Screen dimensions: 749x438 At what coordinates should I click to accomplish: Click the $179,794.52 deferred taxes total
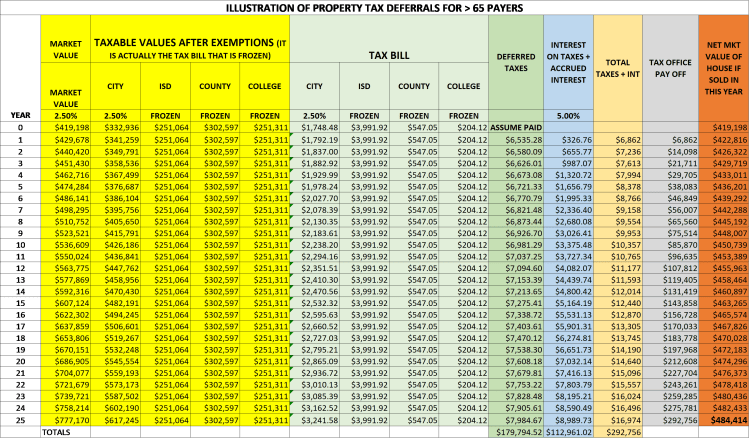click(518, 431)
